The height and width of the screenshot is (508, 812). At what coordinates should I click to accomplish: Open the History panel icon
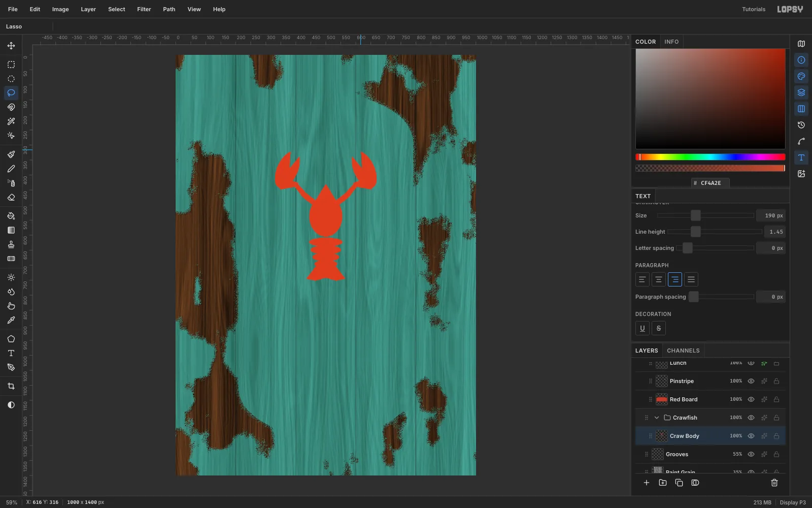pos(801,125)
